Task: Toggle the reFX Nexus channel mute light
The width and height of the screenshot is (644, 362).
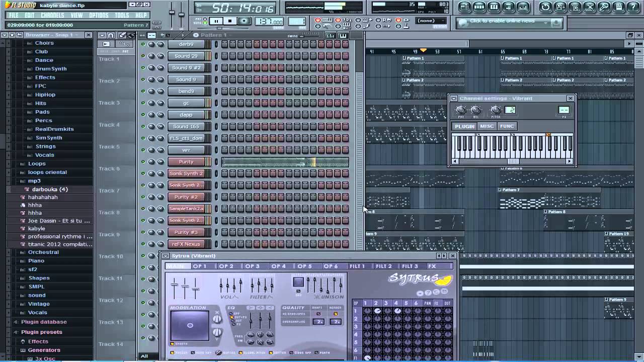Action: pos(143,244)
